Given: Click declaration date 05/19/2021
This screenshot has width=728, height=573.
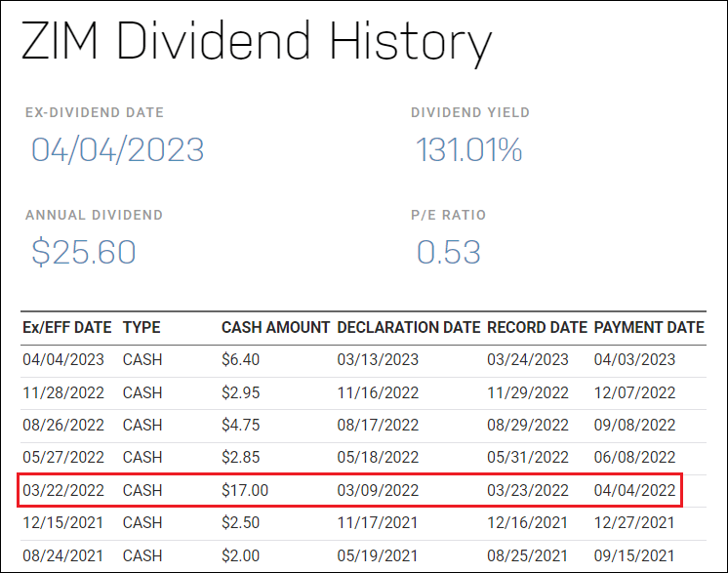Looking at the screenshot, I should (x=378, y=555).
